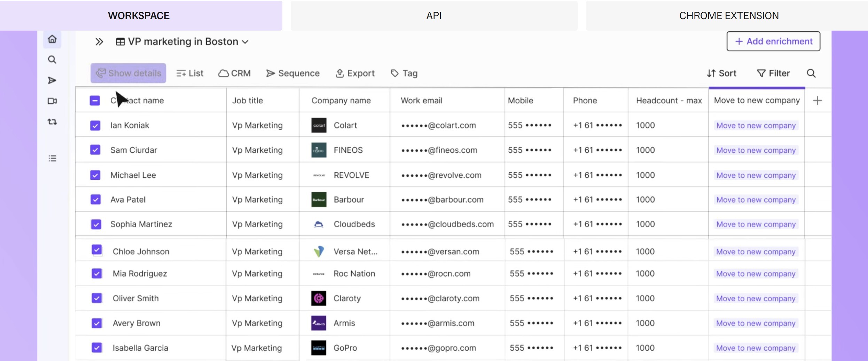
Task: Open the CHROME EXTENSION tab
Action: point(728,15)
